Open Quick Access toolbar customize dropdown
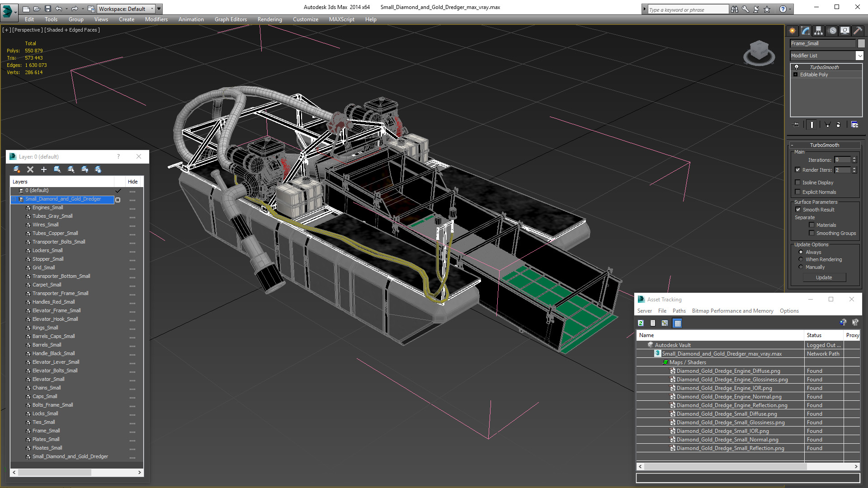This screenshot has width=868, height=488. pyautogui.click(x=159, y=9)
